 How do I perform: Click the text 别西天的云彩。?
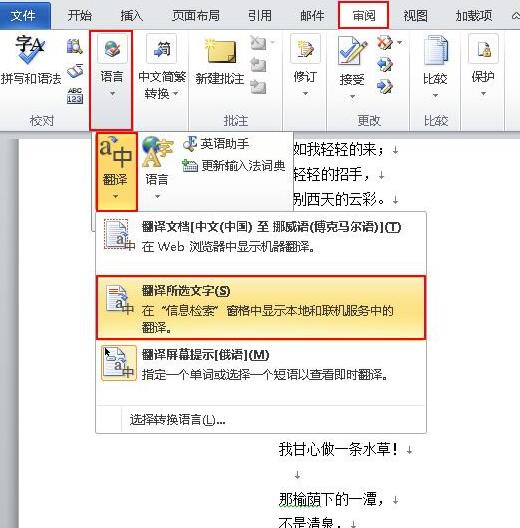point(339,199)
